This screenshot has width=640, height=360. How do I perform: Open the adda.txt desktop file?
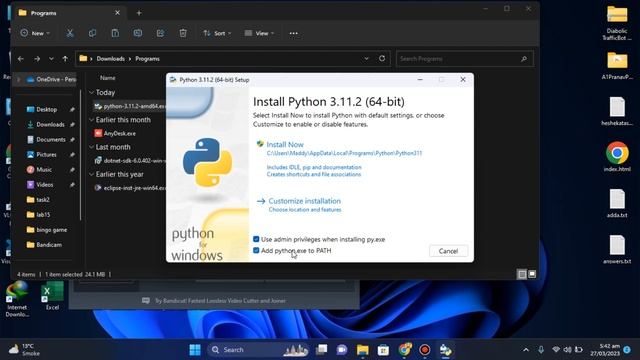(617, 203)
